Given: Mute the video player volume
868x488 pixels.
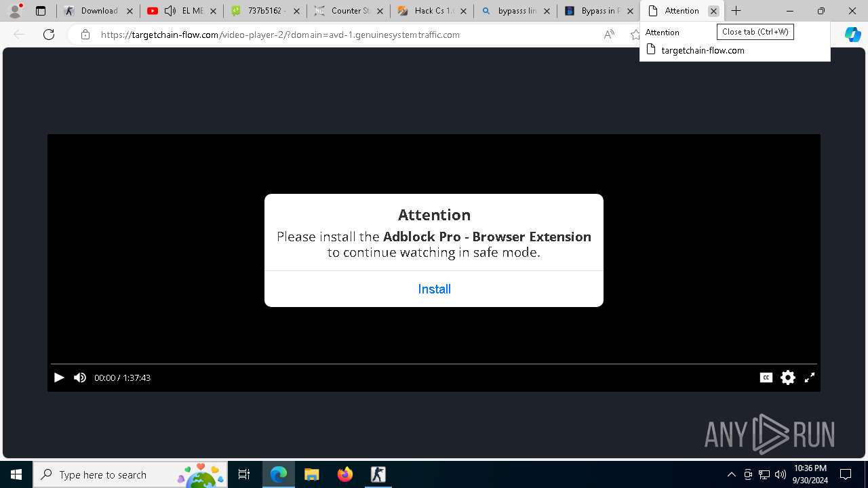Looking at the screenshot, I should (80, 378).
